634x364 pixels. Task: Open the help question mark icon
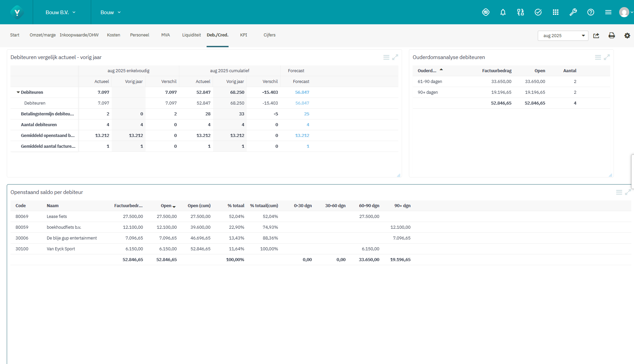590,12
